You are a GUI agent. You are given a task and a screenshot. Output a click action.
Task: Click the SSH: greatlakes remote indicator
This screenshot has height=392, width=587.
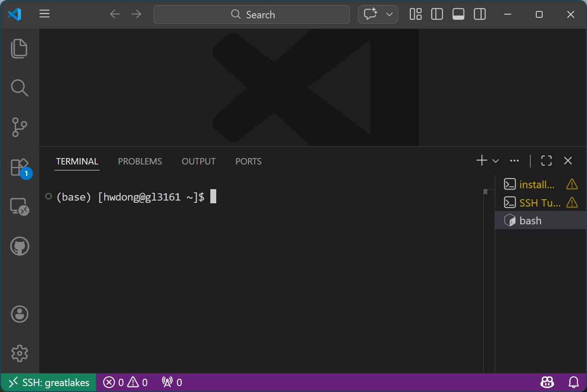tap(47, 382)
